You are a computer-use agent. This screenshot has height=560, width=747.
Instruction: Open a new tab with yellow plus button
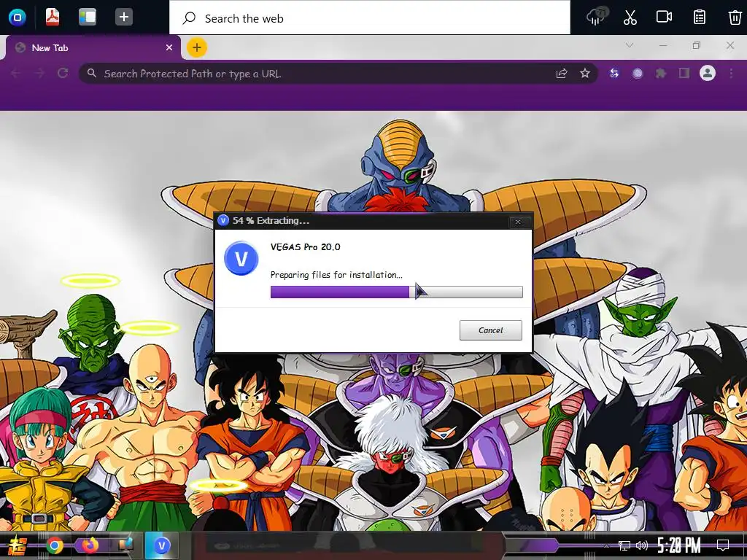[x=197, y=47]
